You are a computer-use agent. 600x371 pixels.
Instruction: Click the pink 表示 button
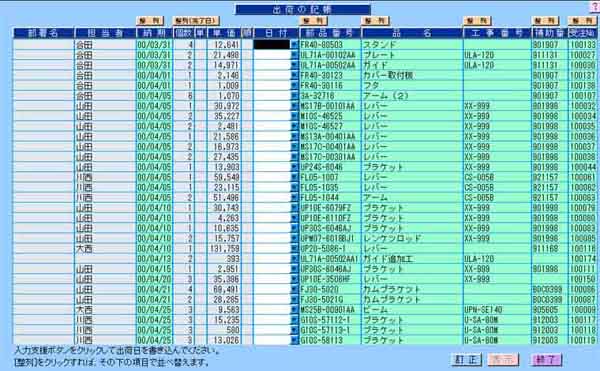click(503, 360)
